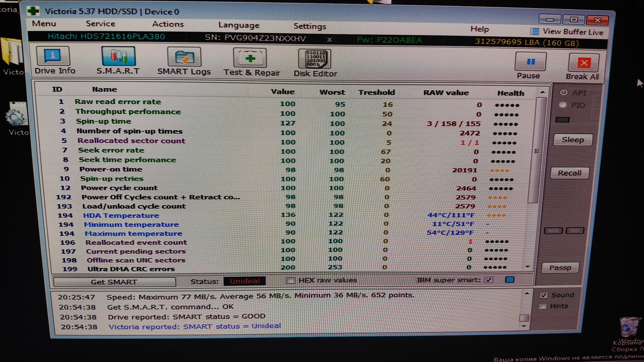
Task: Open the Disk Editor
Action: 315,63
